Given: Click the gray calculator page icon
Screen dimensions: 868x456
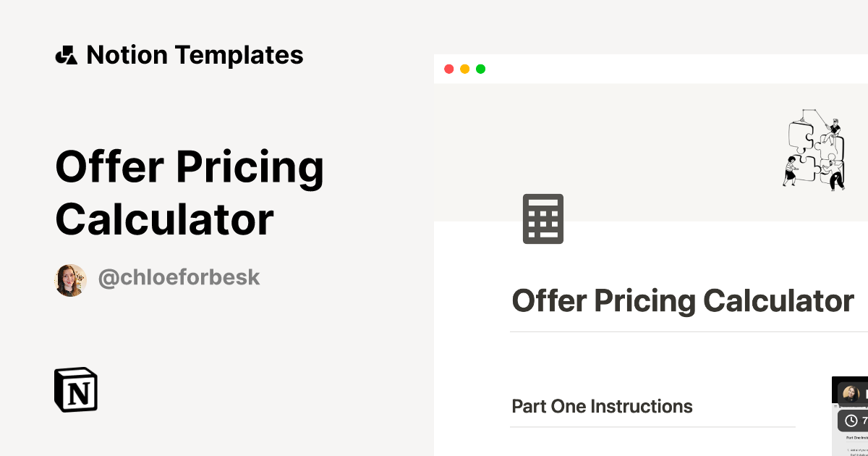Looking at the screenshot, I should click(543, 219).
